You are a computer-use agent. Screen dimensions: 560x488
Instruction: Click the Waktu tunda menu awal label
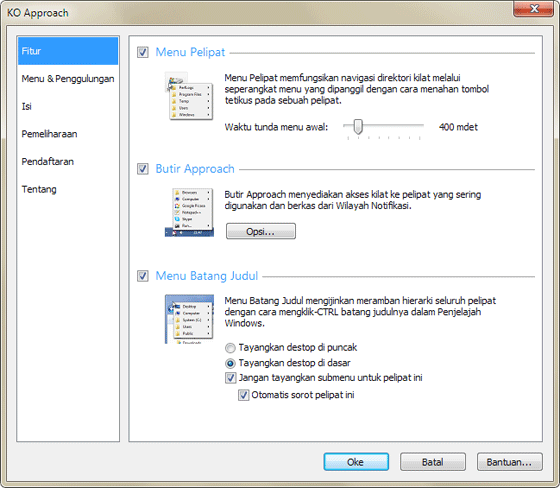click(x=276, y=127)
